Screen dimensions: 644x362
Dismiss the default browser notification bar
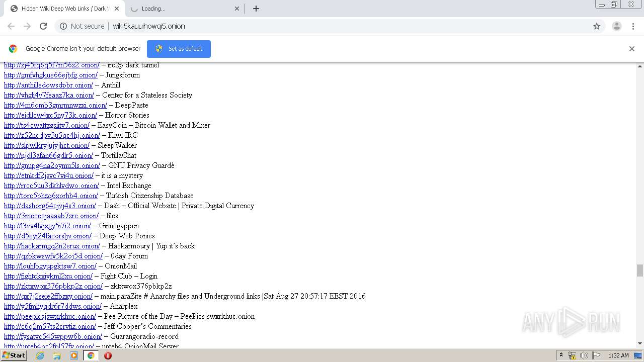pos(632,49)
